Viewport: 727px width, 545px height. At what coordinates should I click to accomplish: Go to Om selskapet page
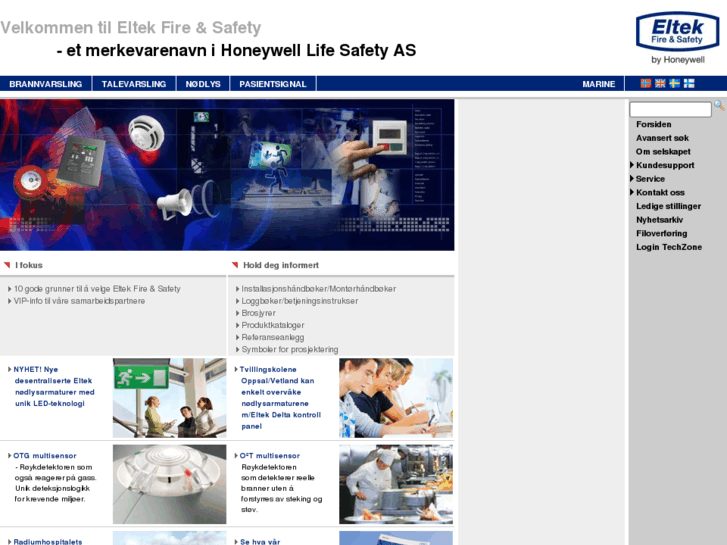663,152
